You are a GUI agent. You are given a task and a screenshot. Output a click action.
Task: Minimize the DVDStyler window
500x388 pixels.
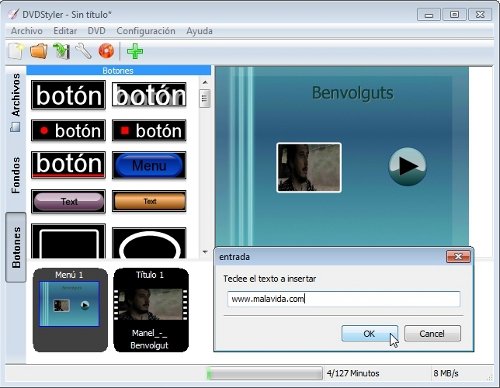[429, 15]
